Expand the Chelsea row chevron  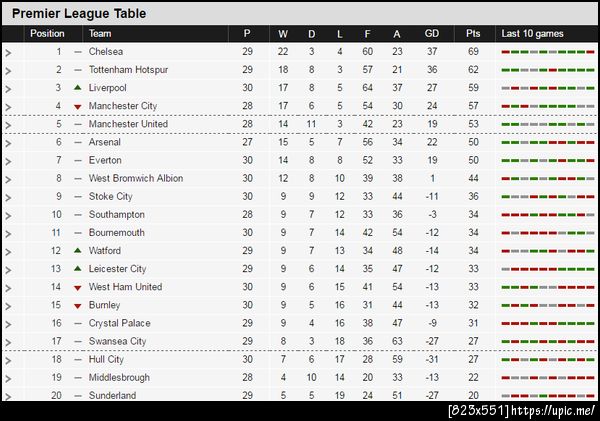click(8, 52)
